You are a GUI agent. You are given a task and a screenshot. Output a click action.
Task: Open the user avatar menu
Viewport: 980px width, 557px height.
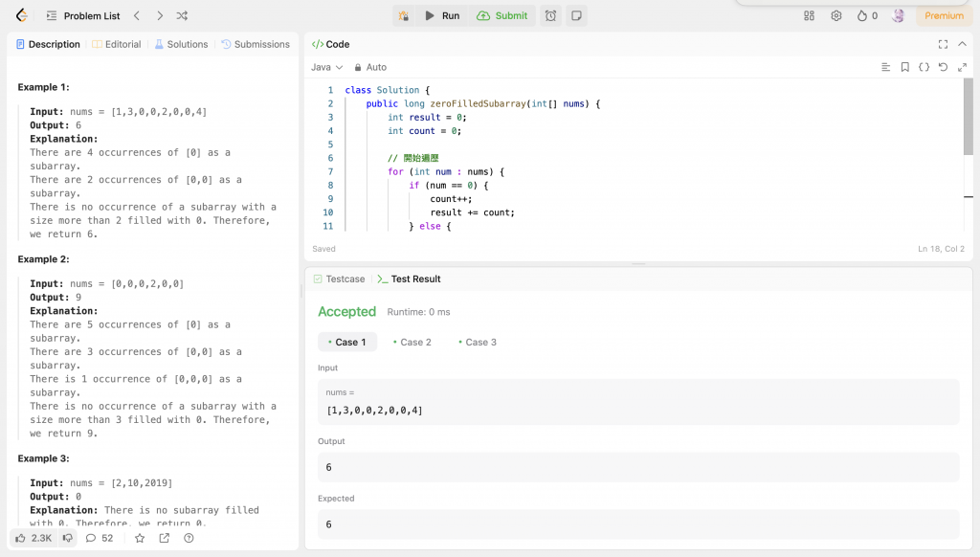pos(898,15)
